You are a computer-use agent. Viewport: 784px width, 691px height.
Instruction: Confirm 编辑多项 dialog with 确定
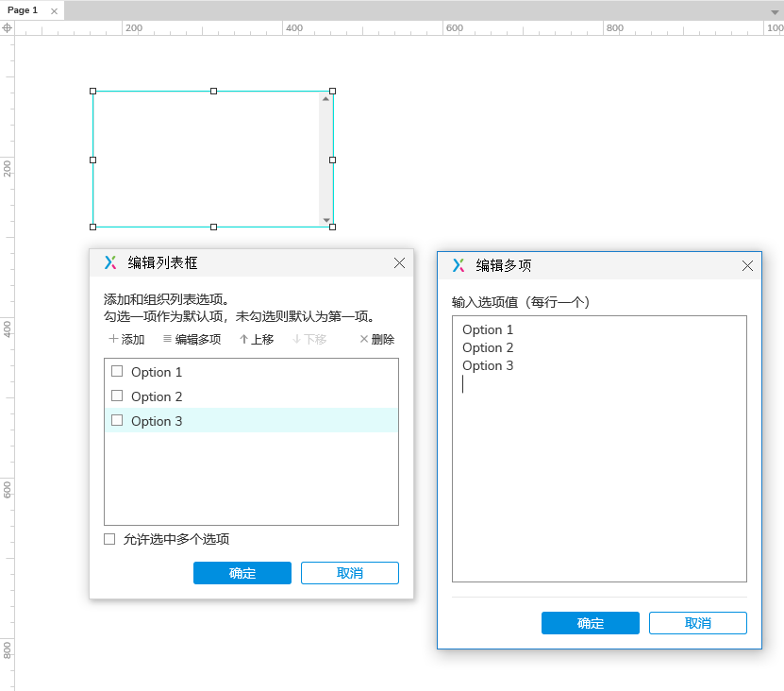[591, 623]
